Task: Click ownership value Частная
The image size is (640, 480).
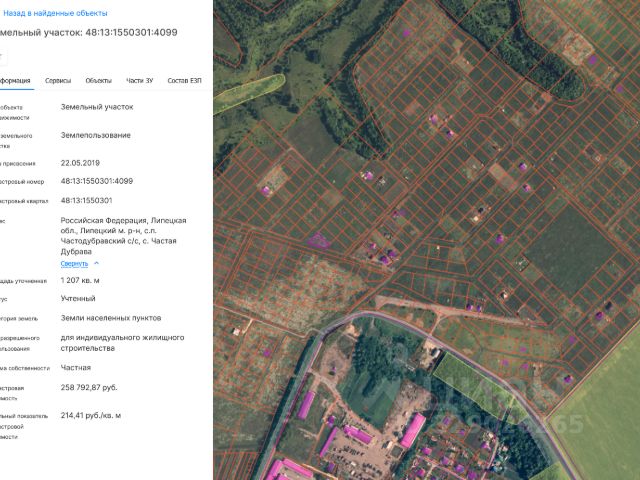Action: coord(76,368)
